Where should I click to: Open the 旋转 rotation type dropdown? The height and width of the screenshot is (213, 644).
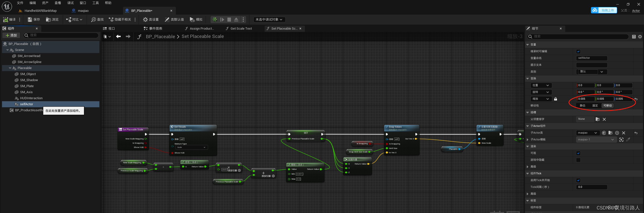[x=541, y=92]
